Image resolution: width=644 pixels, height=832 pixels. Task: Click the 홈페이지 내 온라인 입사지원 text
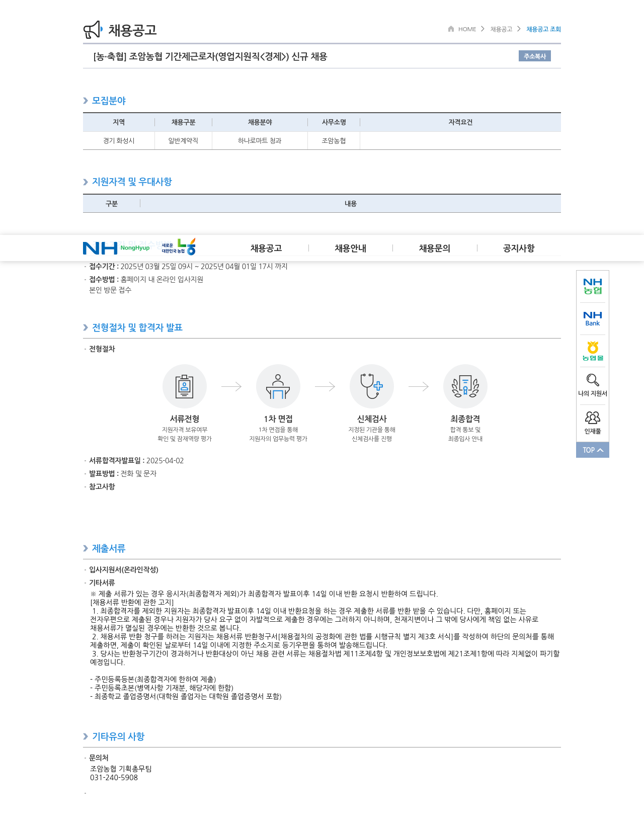[162, 280]
